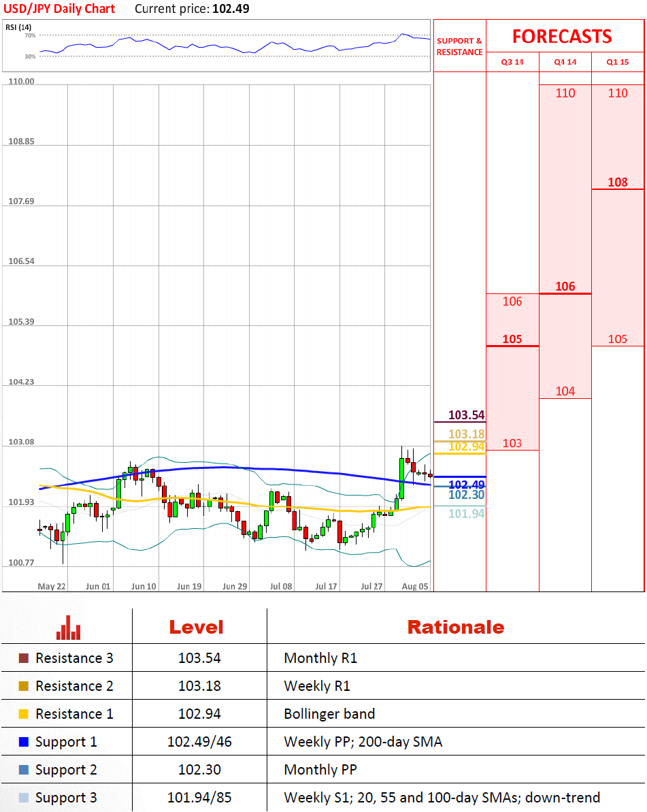This screenshot has width=647, height=812.
Task: Click the bold 105 forecast in Q3 14
Action: click(512, 339)
